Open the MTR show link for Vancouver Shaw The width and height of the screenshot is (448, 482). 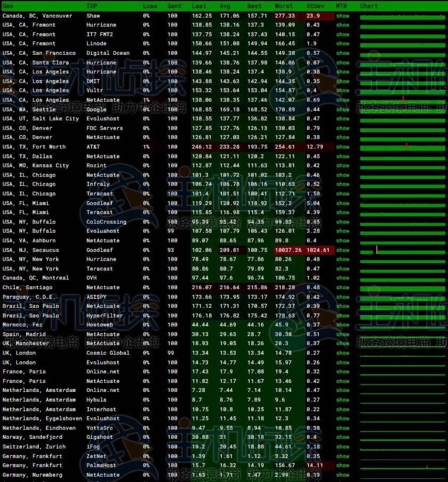click(343, 16)
